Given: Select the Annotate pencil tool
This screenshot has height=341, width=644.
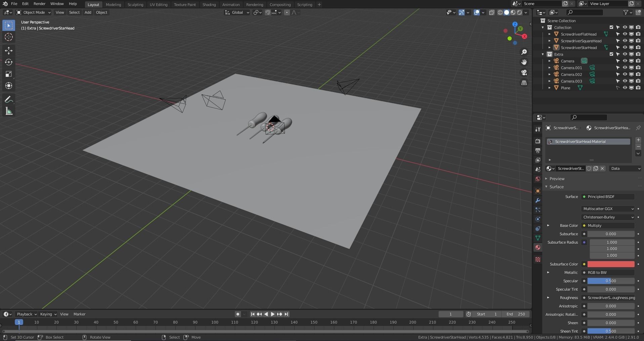Looking at the screenshot, I should pos(9,100).
